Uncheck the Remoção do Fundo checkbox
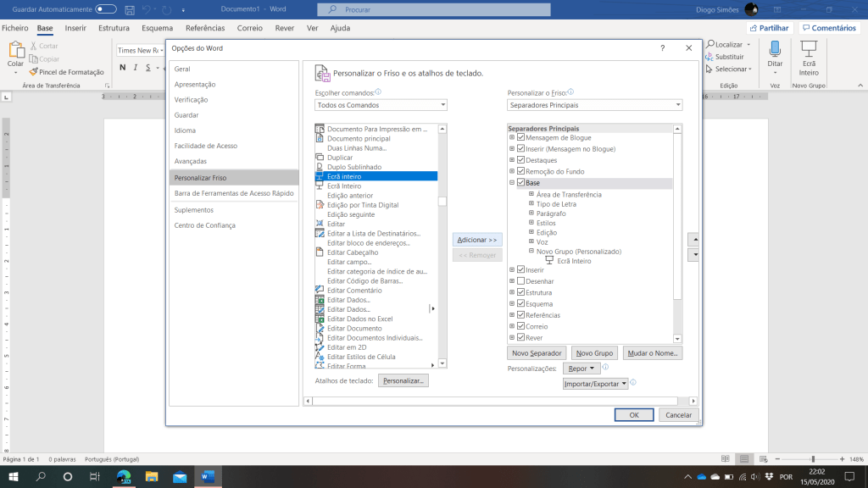This screenshot has width=868, height=488. pyautogui.click(x=521, y=171)
